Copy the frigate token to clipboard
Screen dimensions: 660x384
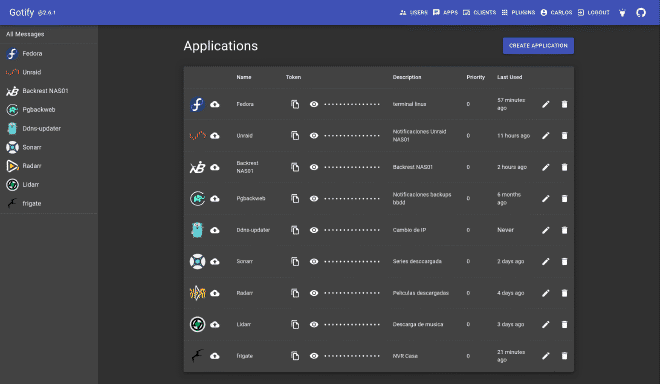(295, 356)
